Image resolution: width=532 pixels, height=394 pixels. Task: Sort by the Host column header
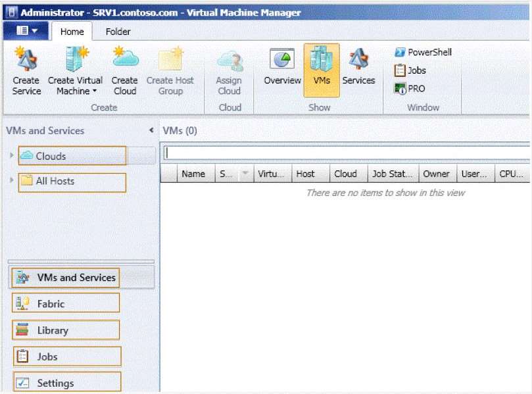(311, 174)
